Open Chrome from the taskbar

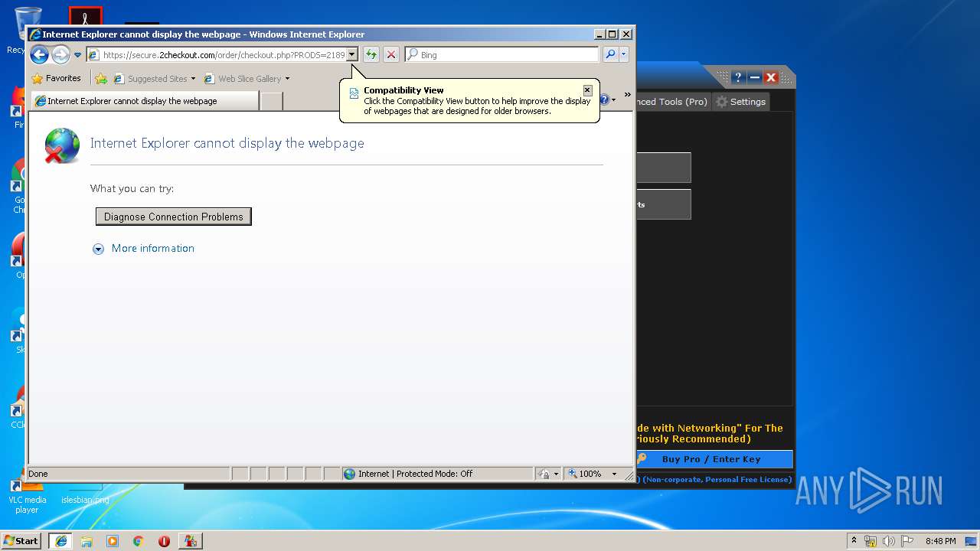tap(138, 540)
